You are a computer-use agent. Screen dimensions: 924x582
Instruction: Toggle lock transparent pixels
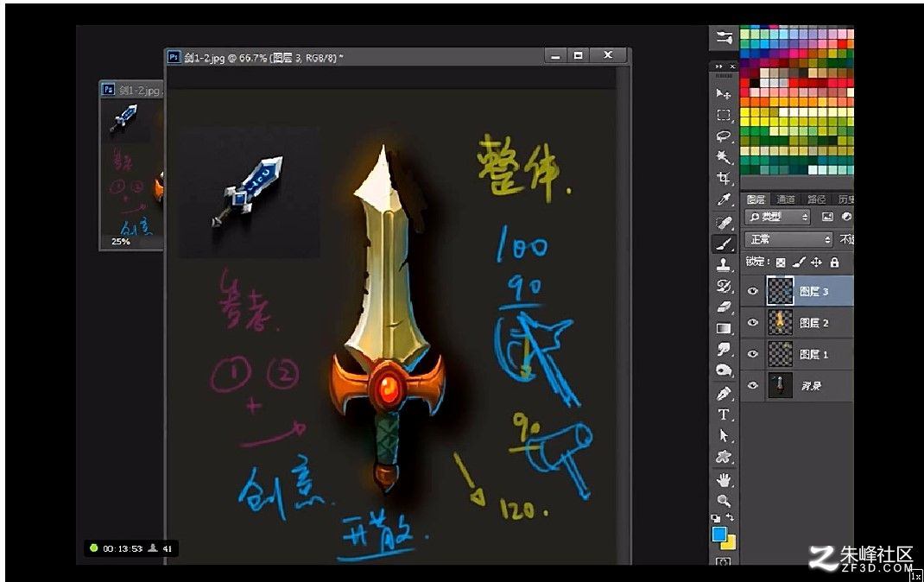[x=780, y=263]
